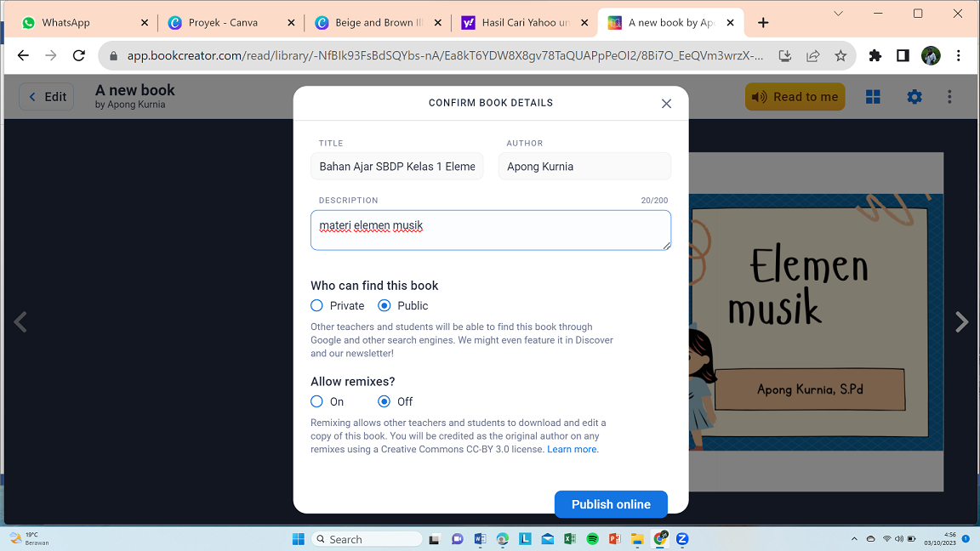980x551 pixels.
Task: Reload the current page
Action: pos(79,56)
